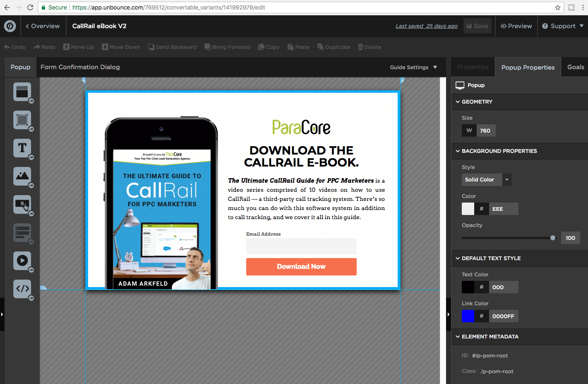588x384 pixels.
Task: Click the link color hex field 0000FF
Action: click(504, 316)
